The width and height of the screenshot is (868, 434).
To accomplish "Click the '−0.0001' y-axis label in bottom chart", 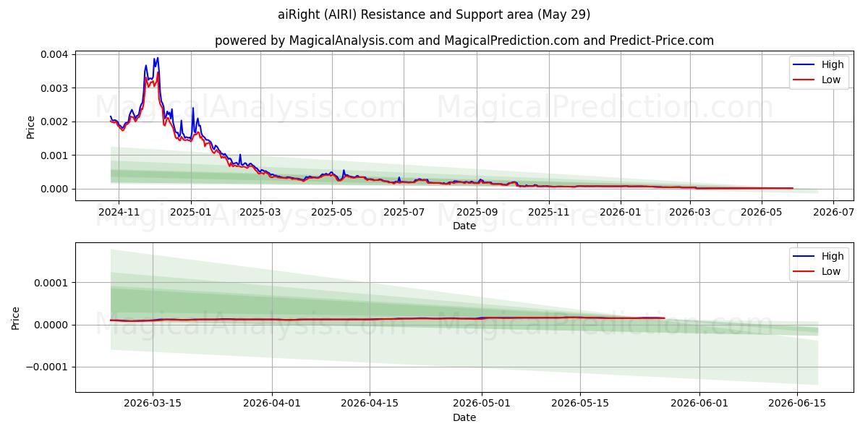I will click(47, 367).
